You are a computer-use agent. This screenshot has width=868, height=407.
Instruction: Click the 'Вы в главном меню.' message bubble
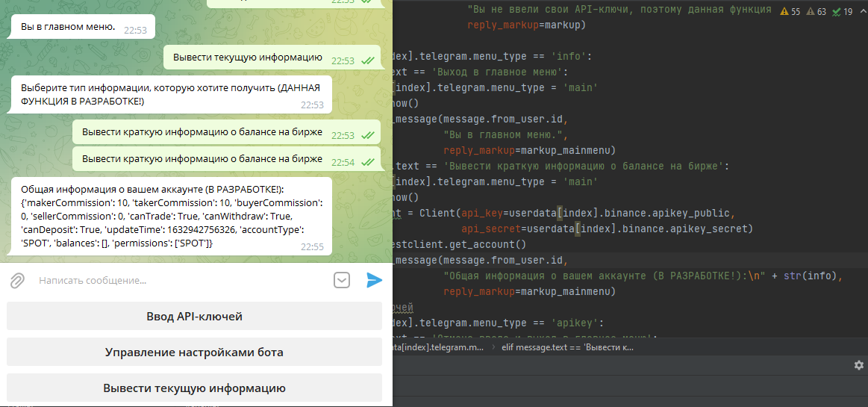[x=82, y=28]
